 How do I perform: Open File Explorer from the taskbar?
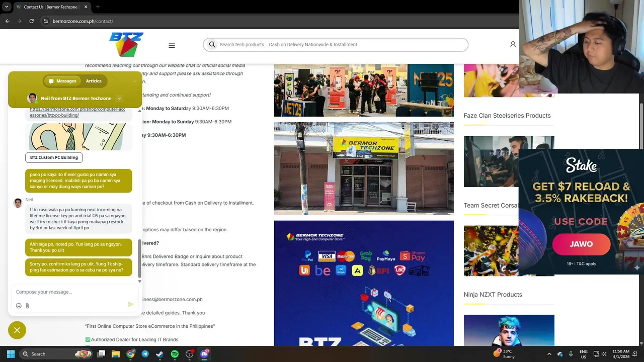pyautogui.click(x=115, y=354)
